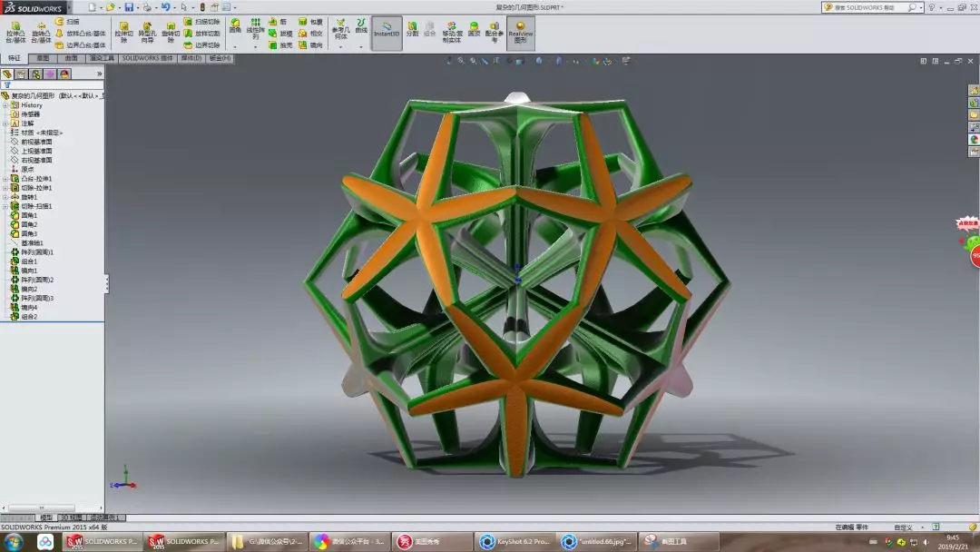Click the Linear Pattern (线性阵列) tool

click(x=255, y=29)
